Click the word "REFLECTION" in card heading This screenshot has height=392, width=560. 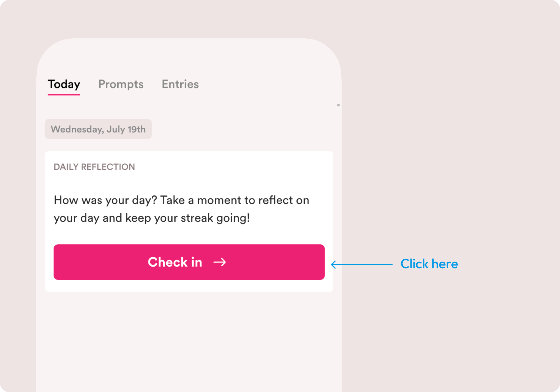(x=108, y=167)
